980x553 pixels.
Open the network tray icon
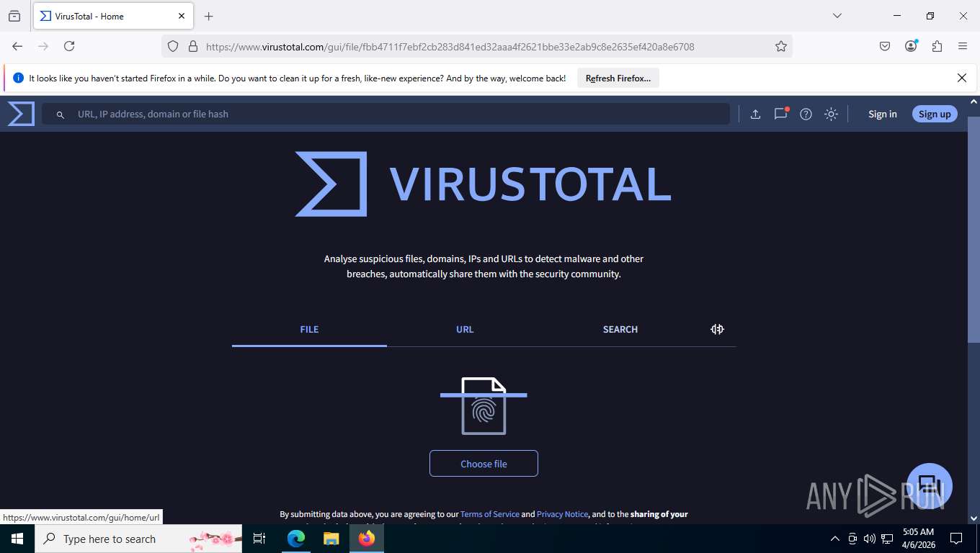click(887, 539)
